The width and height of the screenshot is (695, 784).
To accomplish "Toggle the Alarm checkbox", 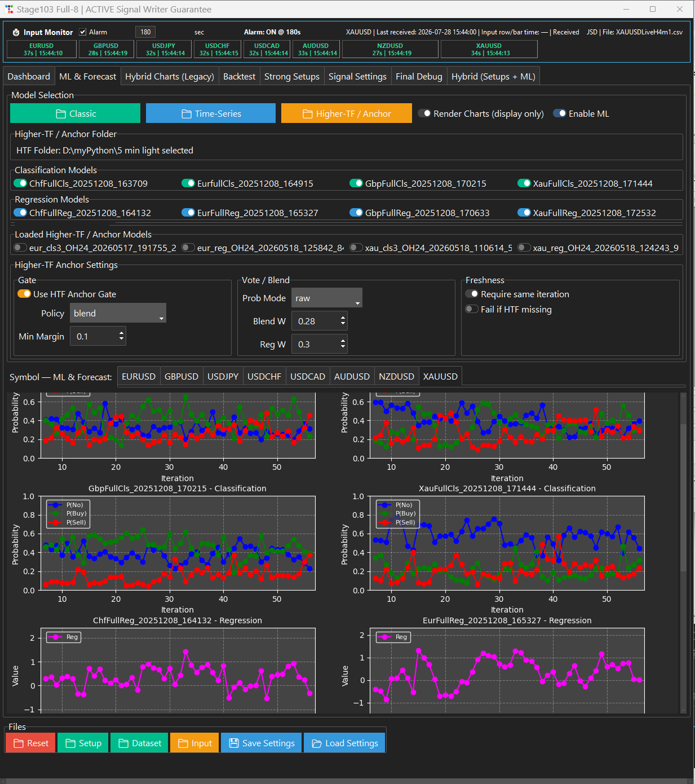I will tap(83, 32).
